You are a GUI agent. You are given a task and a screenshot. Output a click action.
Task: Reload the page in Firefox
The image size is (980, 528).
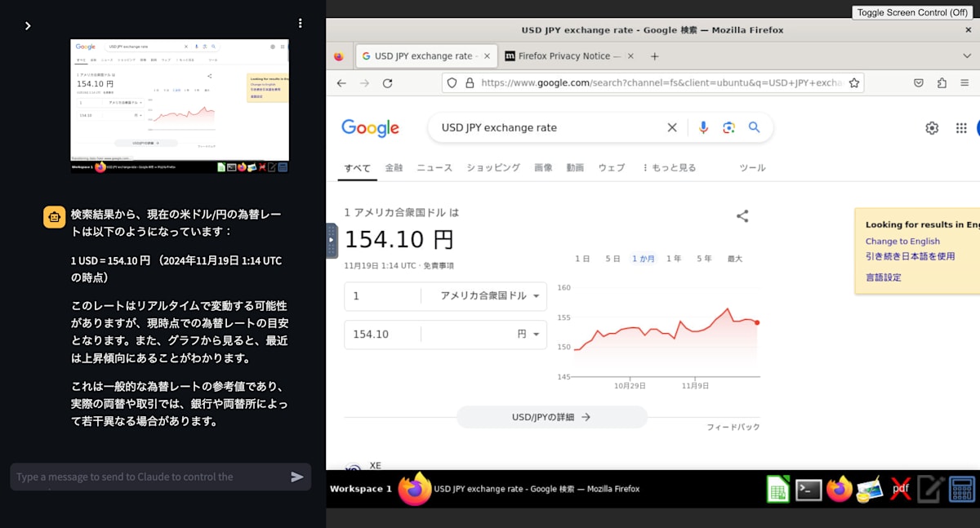point(388,83)
